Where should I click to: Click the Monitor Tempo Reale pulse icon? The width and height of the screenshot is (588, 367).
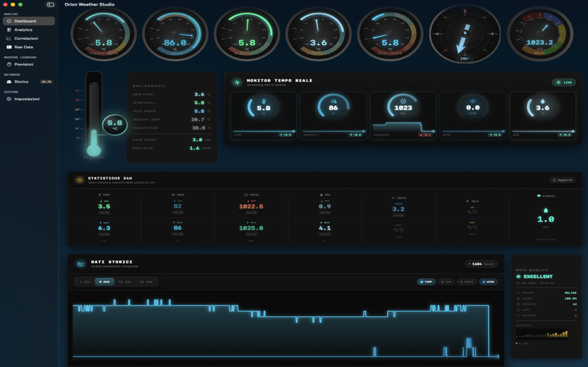pyautogui.click(x=237, y=82)
